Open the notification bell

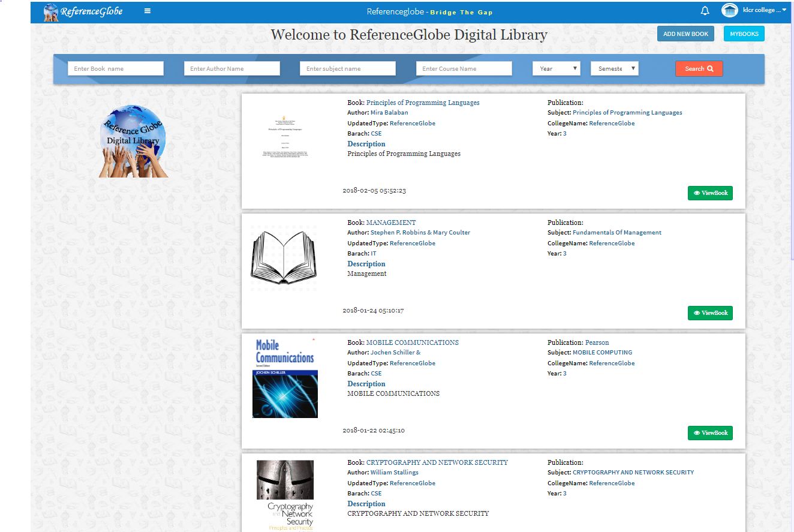705,11
